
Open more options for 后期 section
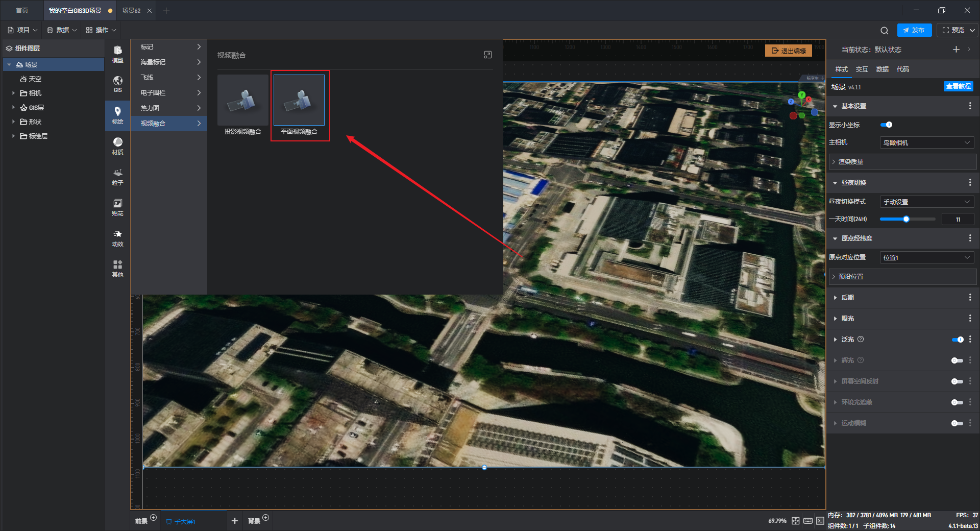point(970,297)
